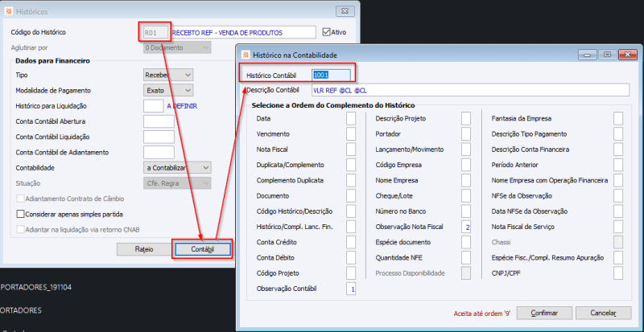Click Nome Empresa com Operação Financeira box
The image size is (644, 332).
point(618,180)
